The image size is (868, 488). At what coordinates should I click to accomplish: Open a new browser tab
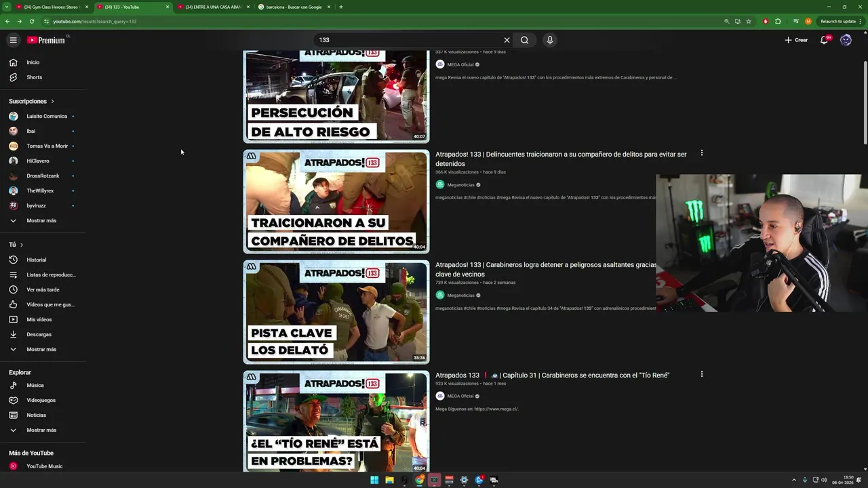(x=340, y=7)
